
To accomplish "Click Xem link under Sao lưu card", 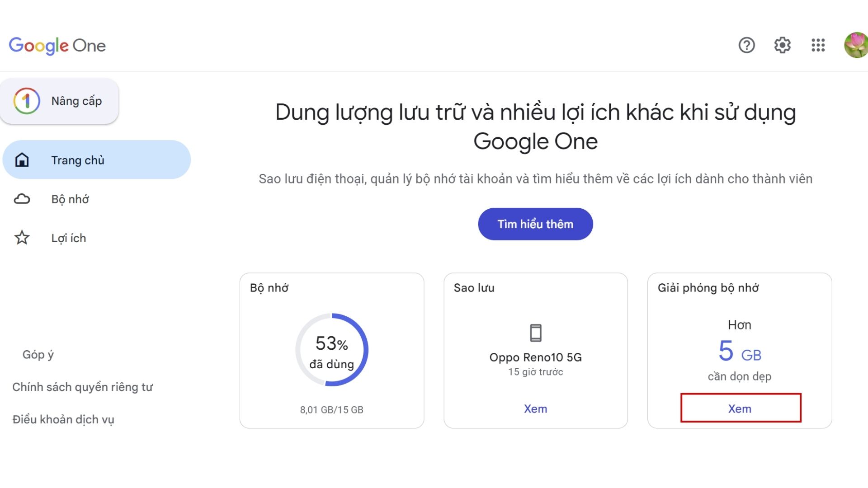I will (535, 408).
